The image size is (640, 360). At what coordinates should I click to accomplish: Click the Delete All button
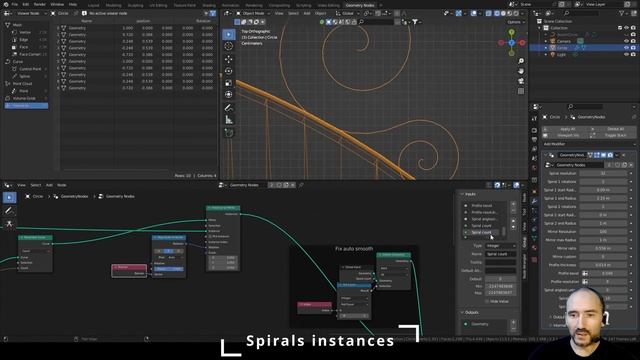615,129
